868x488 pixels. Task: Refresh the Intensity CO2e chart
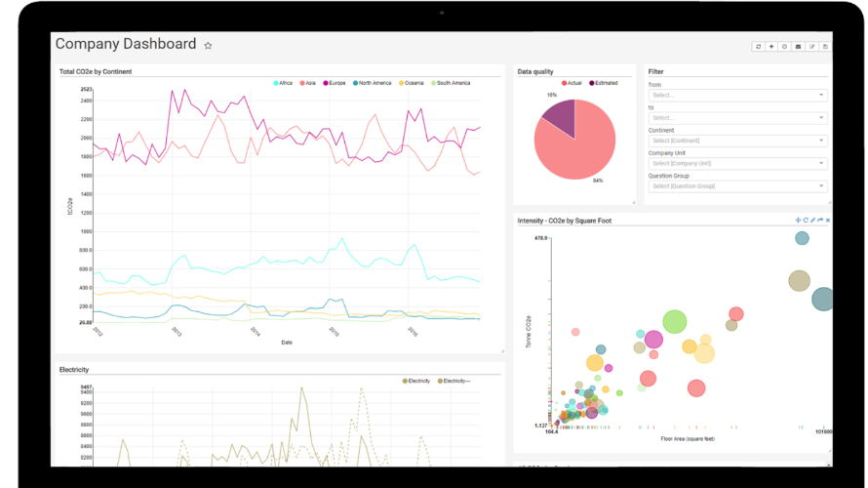[x=806, y=220]
